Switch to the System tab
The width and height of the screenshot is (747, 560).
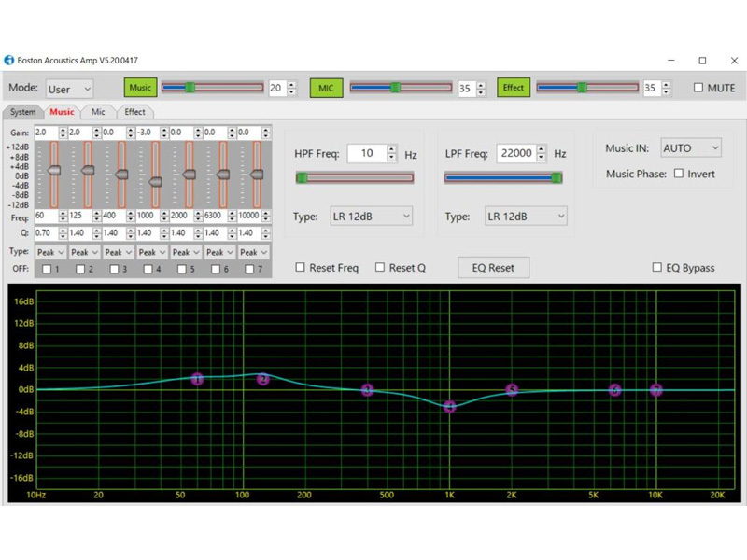click(22, 112)
